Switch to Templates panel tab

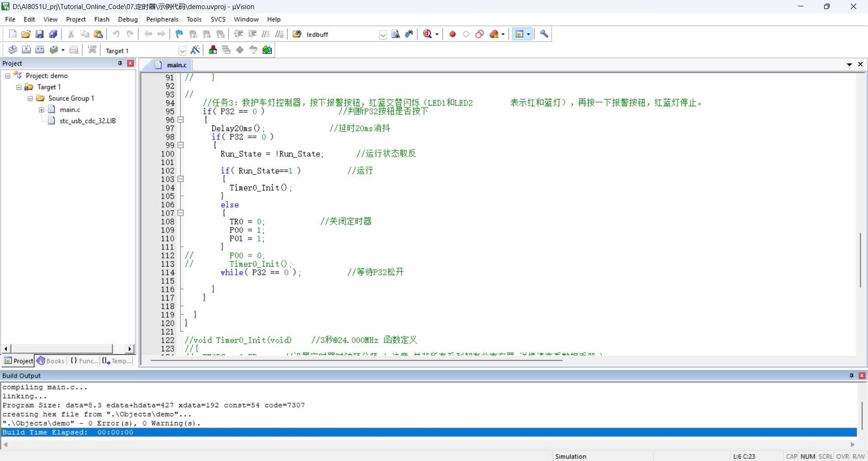coord(117,361)
